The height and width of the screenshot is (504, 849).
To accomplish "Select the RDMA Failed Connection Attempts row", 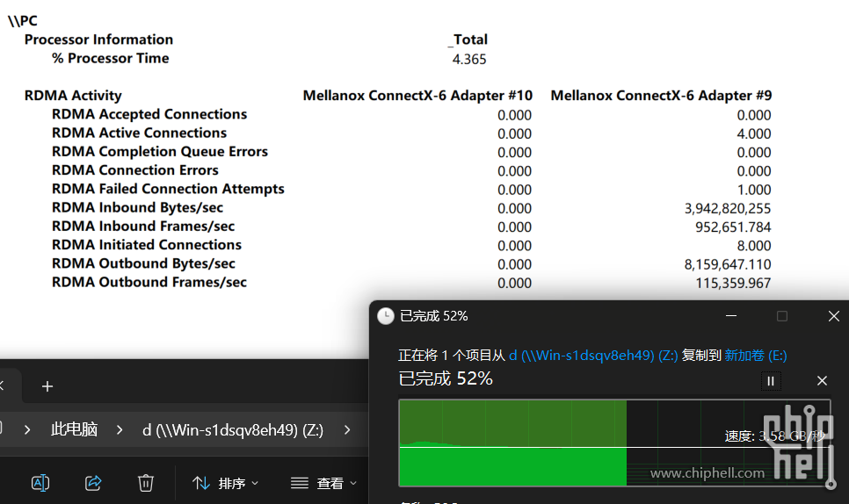I will (168, 189).
